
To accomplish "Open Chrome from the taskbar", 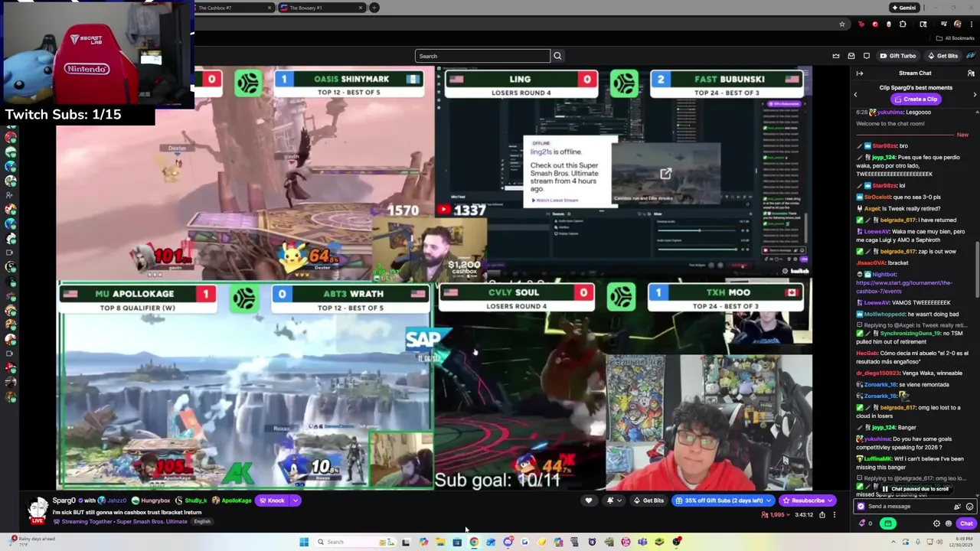I will click(x=474, y=542).
